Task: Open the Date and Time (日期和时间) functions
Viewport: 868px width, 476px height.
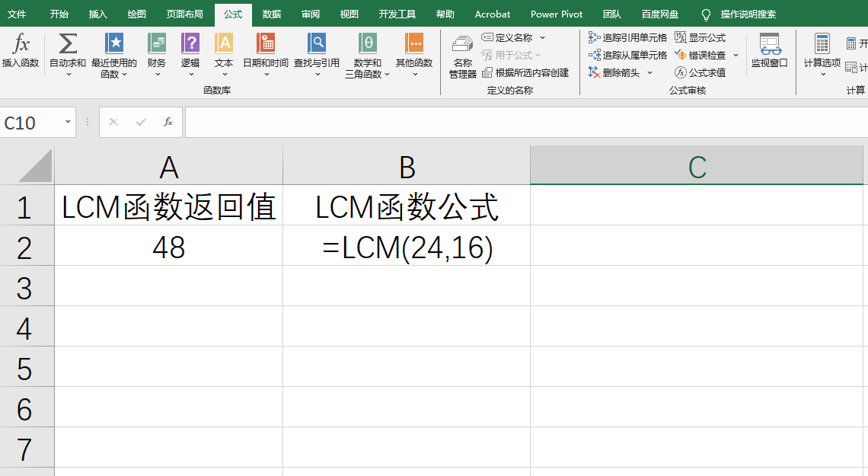Action: (266, 56)
